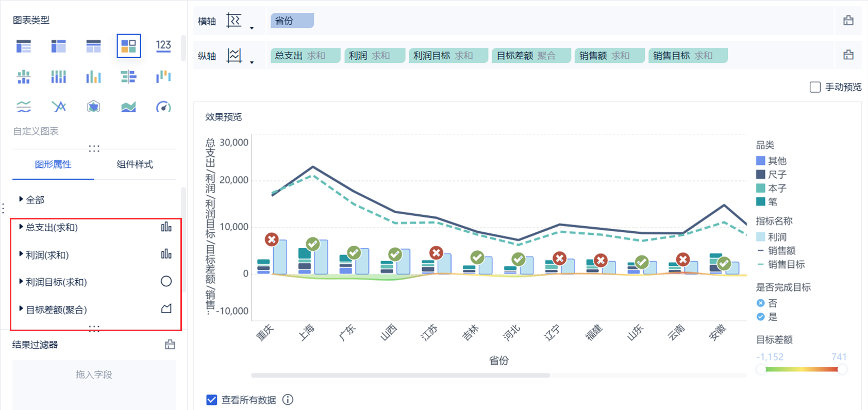Toggle the 是 legend entry
868x410 pixels.
pos(767,317)
